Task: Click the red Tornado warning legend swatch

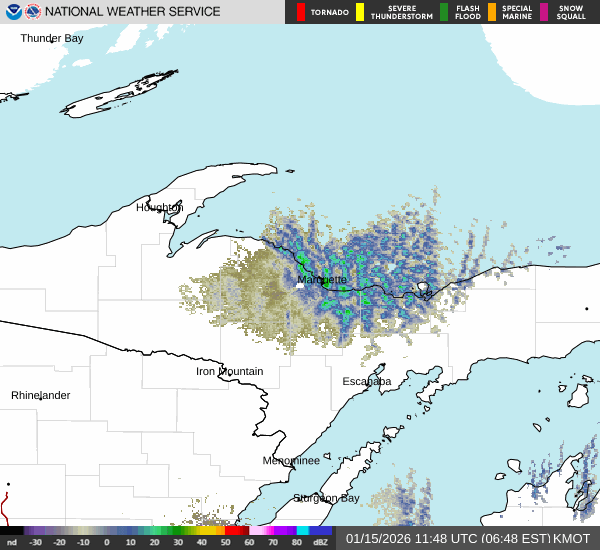Action: [x=301, y=12]
